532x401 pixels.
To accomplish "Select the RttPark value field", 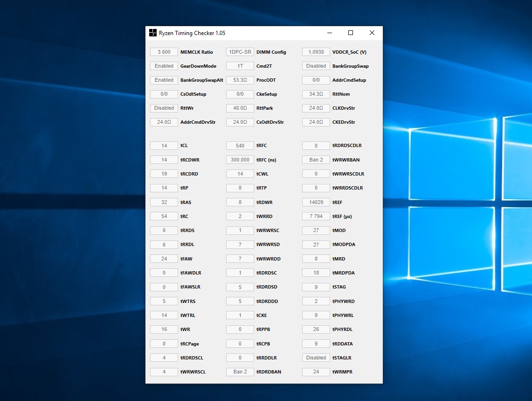I will pyautogui.click(x=240, y=108).
